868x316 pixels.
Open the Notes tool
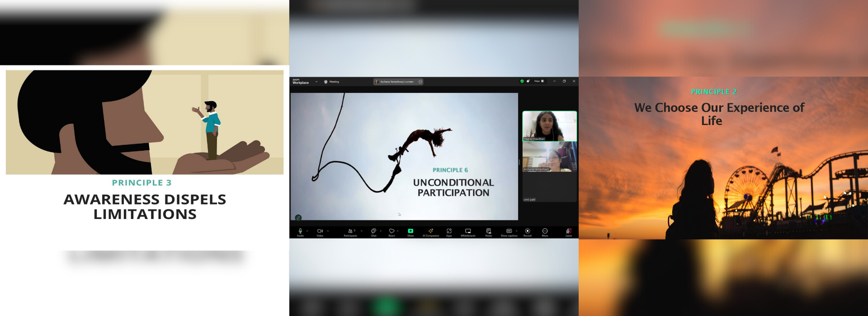tap(489, 232)
